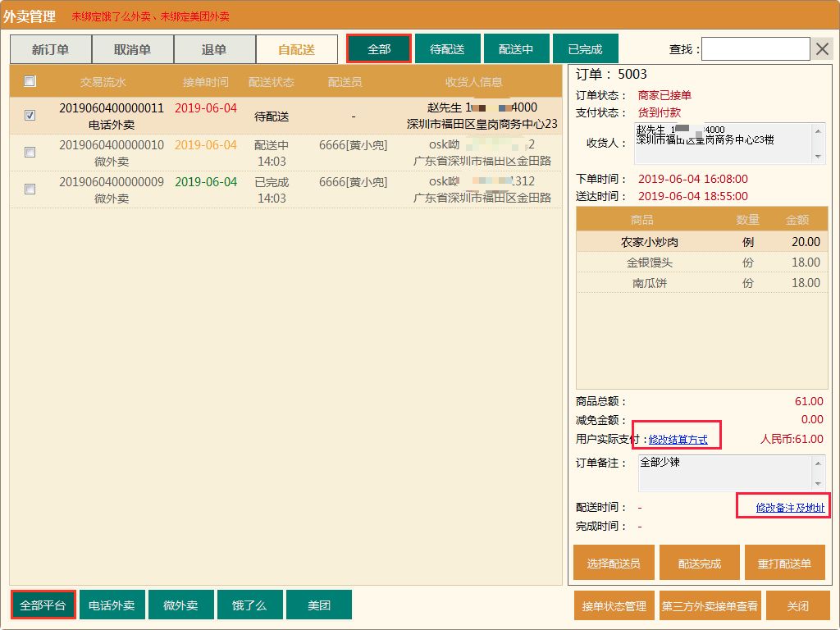The width and height of the screenshot is (840, 630).
Task: Open 第三方外卖接单查看
Action: tap(710, 606)
